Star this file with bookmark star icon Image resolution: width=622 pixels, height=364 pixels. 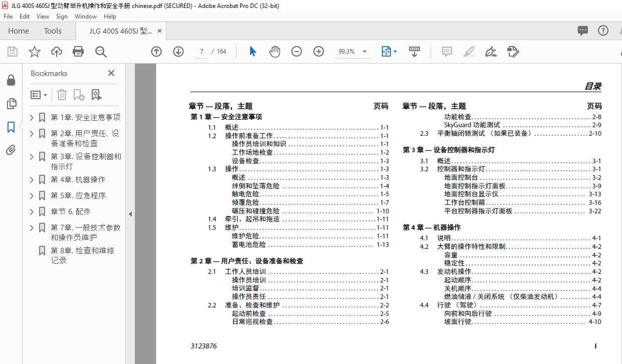35,52
